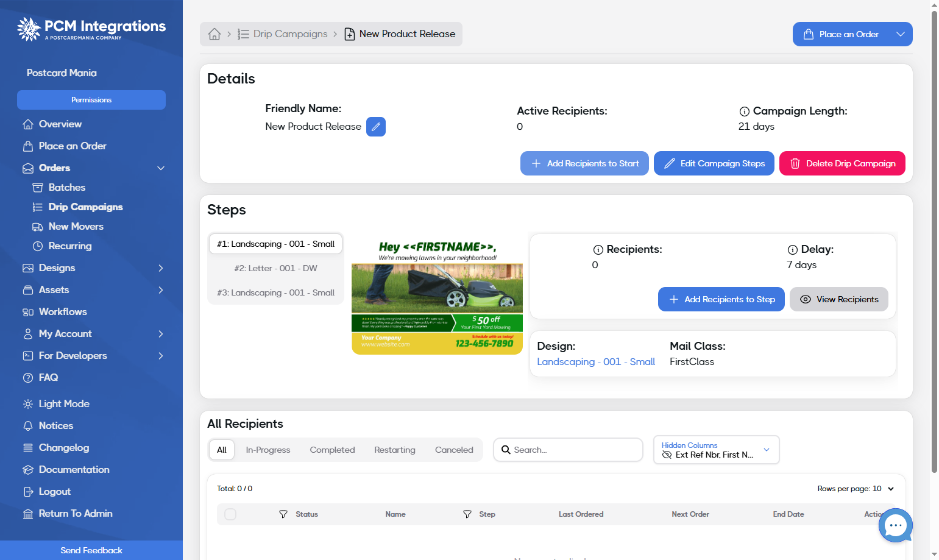The width and height of the screenshot is (939, 560).
Task: Click the PCM Integrations logo
Action: click(x=91, y=29)
